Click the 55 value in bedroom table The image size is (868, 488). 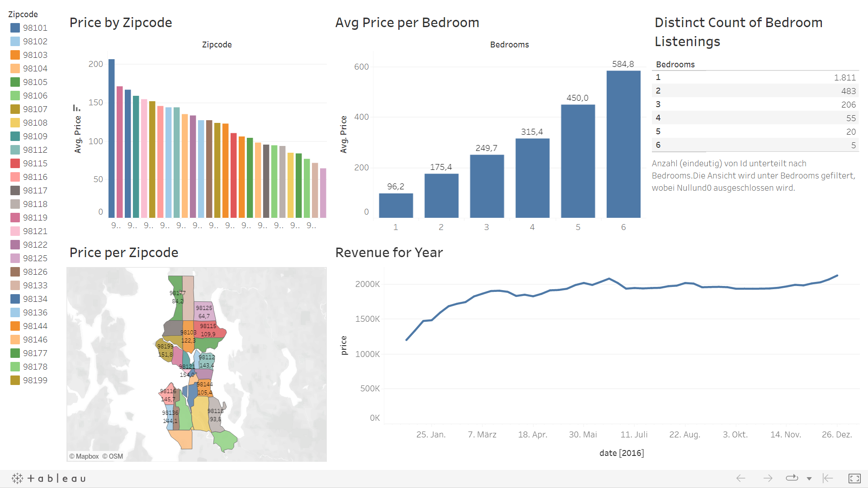pyautogui.click(x=851, y=118)
